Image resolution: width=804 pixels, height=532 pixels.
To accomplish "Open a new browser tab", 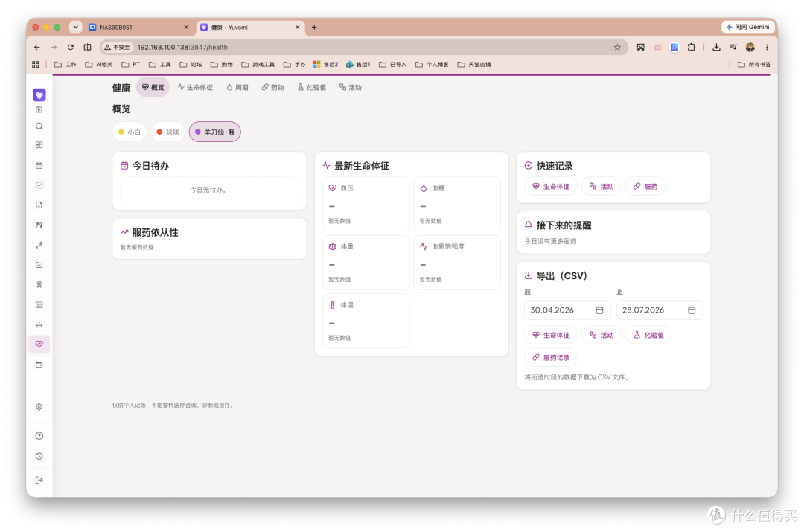I will point(314,28).
